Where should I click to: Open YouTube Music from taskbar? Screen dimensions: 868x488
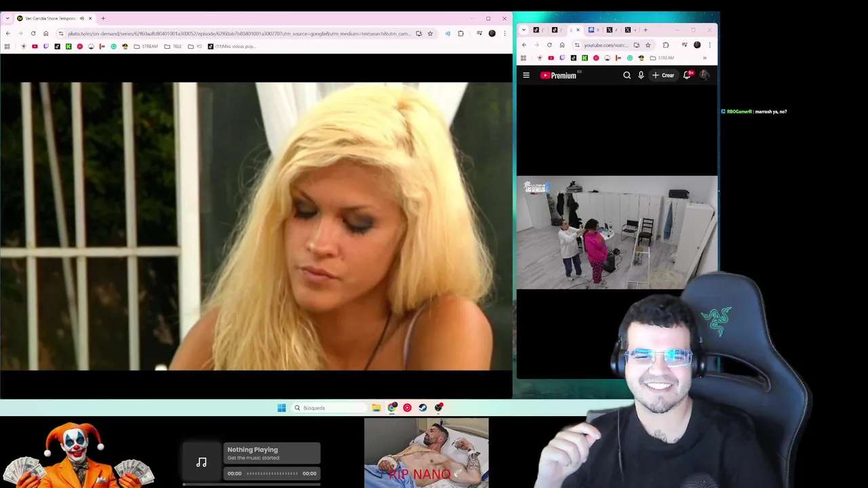pos(408,407)
